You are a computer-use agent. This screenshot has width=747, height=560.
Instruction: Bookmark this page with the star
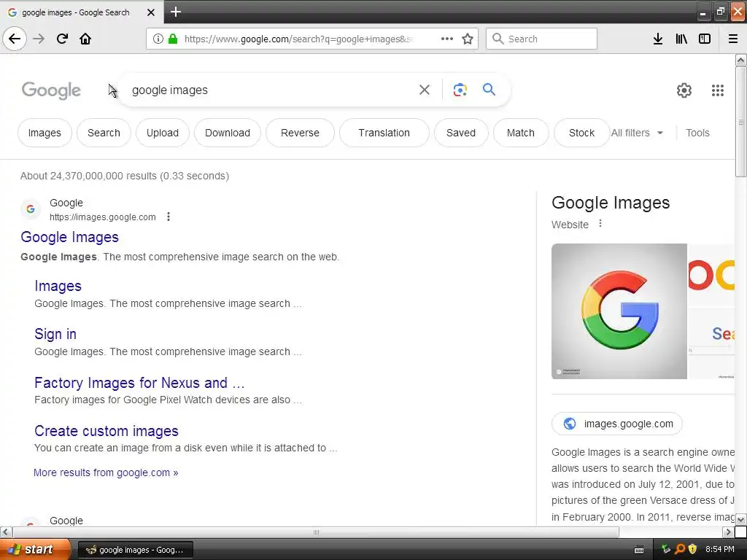pos(468,39)
